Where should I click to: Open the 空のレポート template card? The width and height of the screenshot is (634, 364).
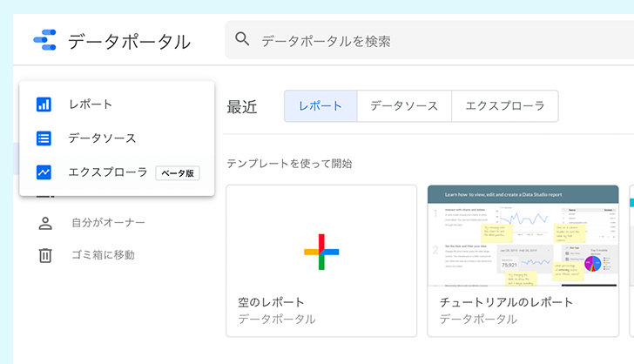(321, 261)
